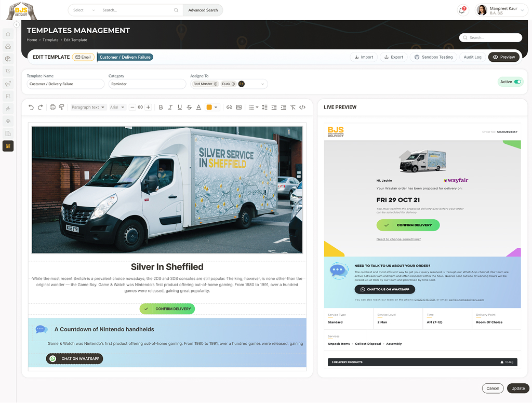Viewport: 532px width, 403px height.
Task: Click the print icon in editor toolbar
Action: pos(52,108)
